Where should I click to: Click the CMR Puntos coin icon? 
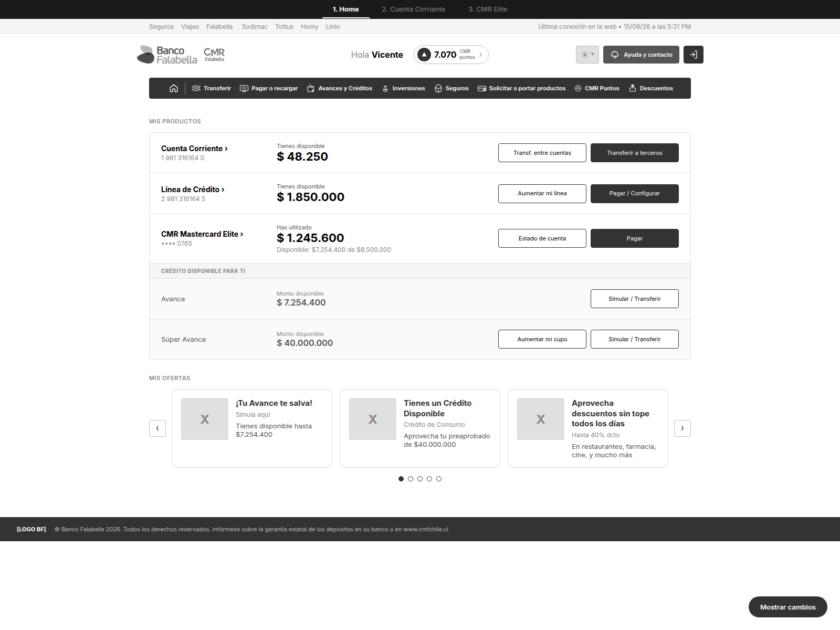point(578,88)
